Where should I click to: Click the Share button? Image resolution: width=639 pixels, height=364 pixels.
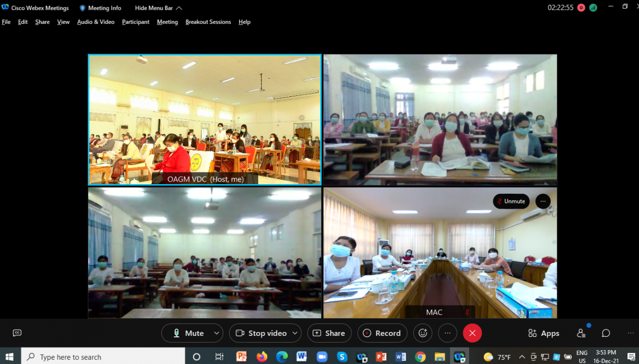click(x=329, y=333)
